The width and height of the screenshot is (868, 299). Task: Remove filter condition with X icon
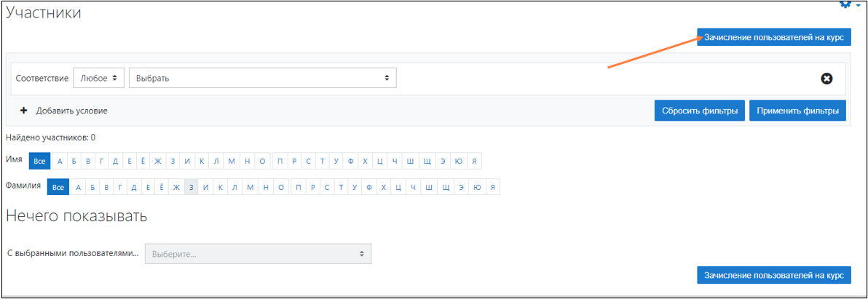click(x=826, y=79)
